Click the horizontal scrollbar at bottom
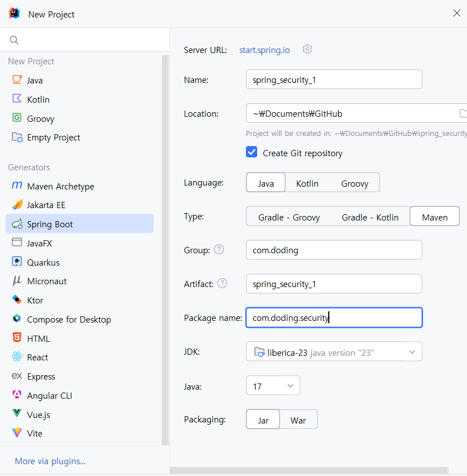This screenshot has width=467, height=476. coord(309,470)
